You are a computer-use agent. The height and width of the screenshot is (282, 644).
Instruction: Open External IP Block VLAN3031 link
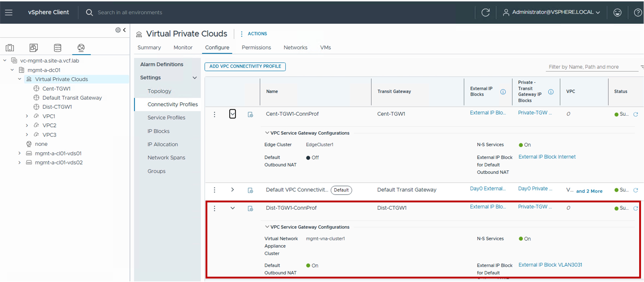pyautogui.click(x=550, y=265)
